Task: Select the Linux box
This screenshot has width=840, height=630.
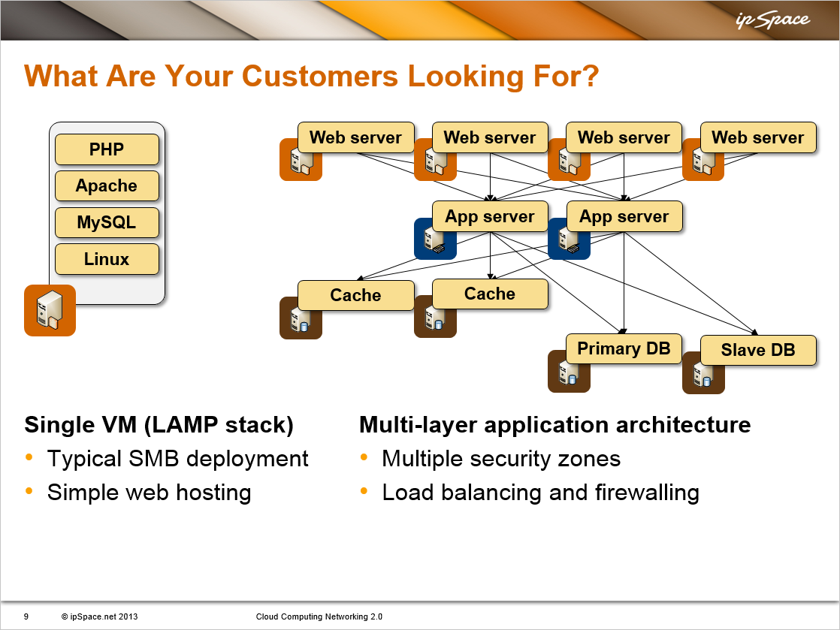Action: pos(107,259)
